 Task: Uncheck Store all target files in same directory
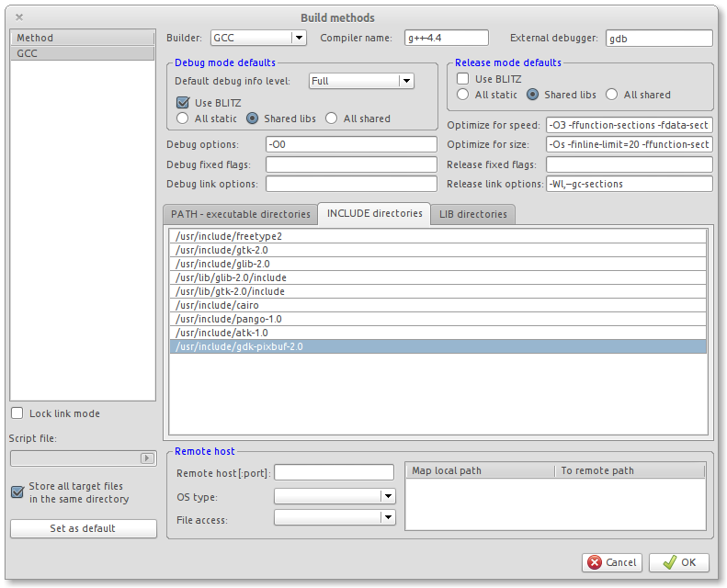pos(17,492)
